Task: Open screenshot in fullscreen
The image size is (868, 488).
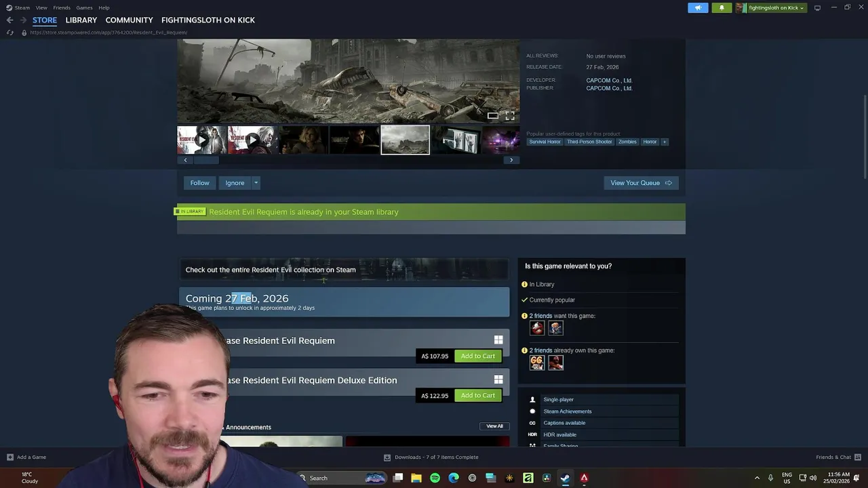Action: (510, 116)
